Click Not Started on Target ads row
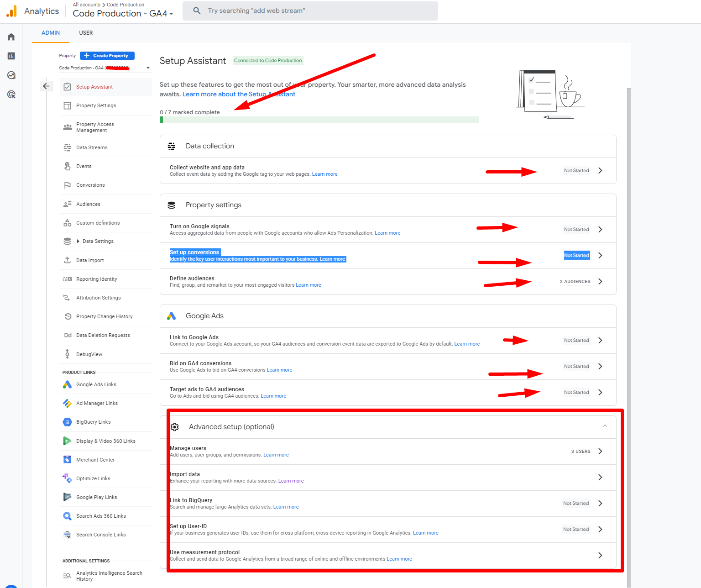This screenshot has width=701, height=588. coord(576,393)
